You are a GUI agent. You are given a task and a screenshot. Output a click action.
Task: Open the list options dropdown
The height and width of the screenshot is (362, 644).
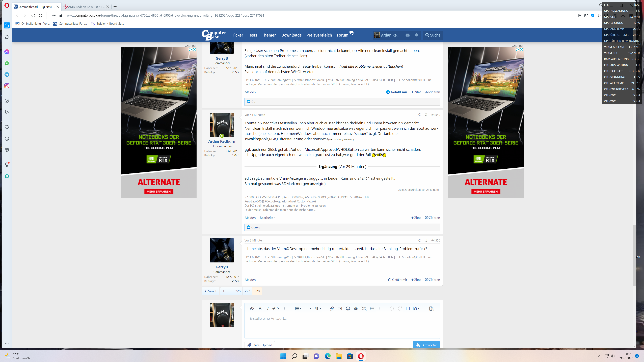(x=298, y=309)
